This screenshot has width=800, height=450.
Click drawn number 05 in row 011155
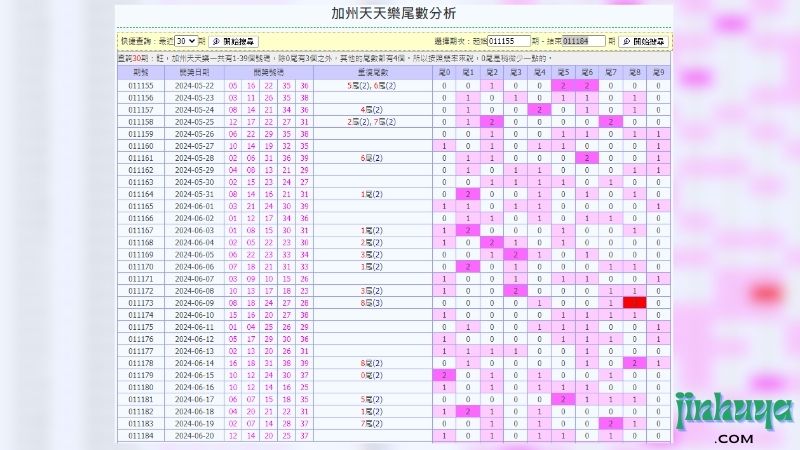tap(233, 86)
